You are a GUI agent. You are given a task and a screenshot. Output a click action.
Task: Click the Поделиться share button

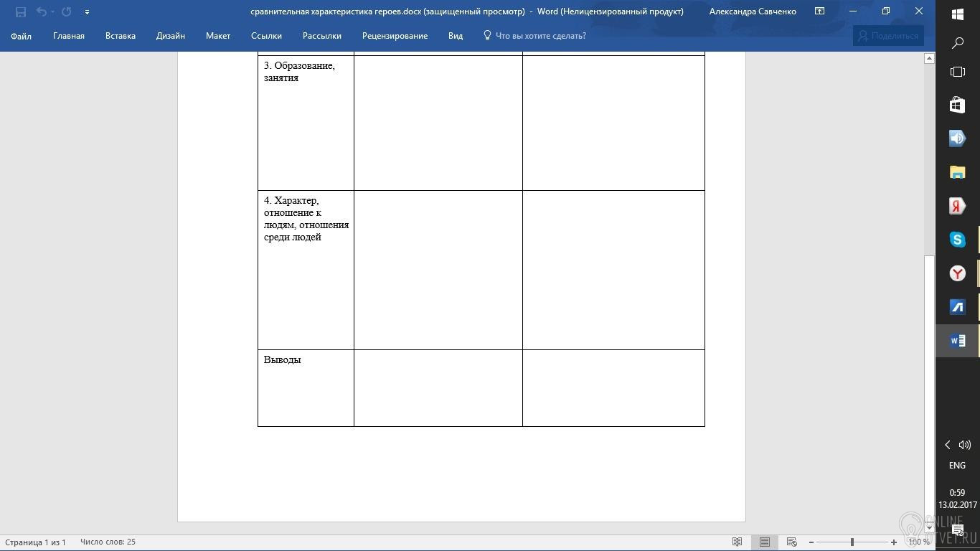888,36
